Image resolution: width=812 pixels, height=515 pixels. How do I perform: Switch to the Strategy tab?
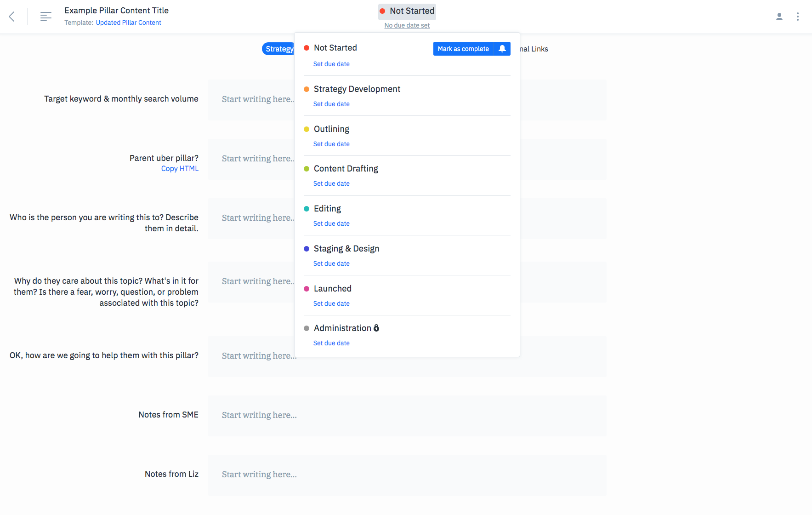[278, 49]
